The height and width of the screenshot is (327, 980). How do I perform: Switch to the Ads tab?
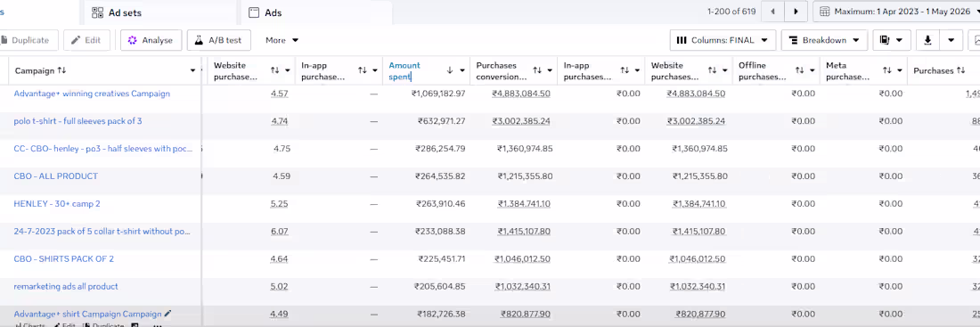265,12
